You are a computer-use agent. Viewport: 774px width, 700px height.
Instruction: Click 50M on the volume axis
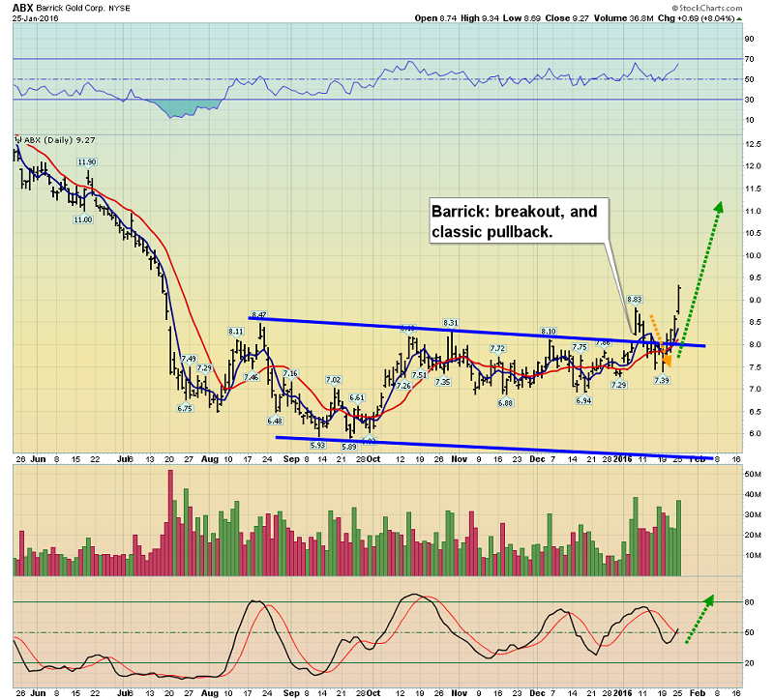tap(753, 474)
